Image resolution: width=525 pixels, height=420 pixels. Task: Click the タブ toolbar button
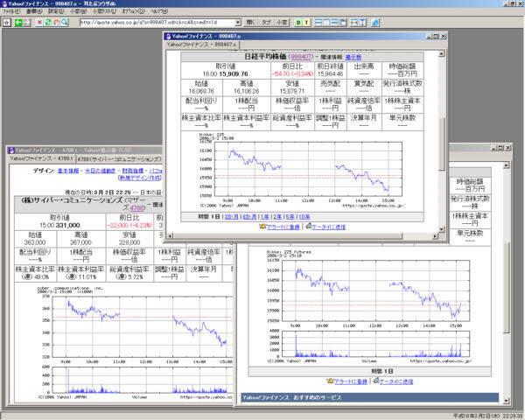point(266,23)
